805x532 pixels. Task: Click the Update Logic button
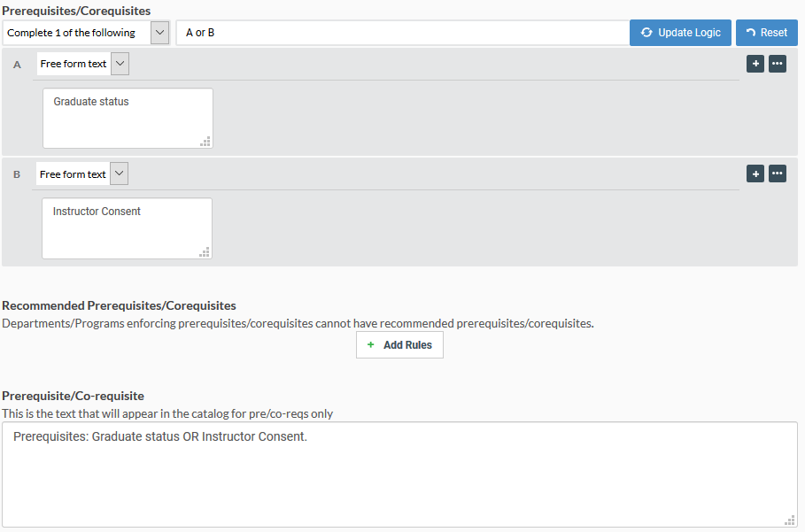[680, 33]
